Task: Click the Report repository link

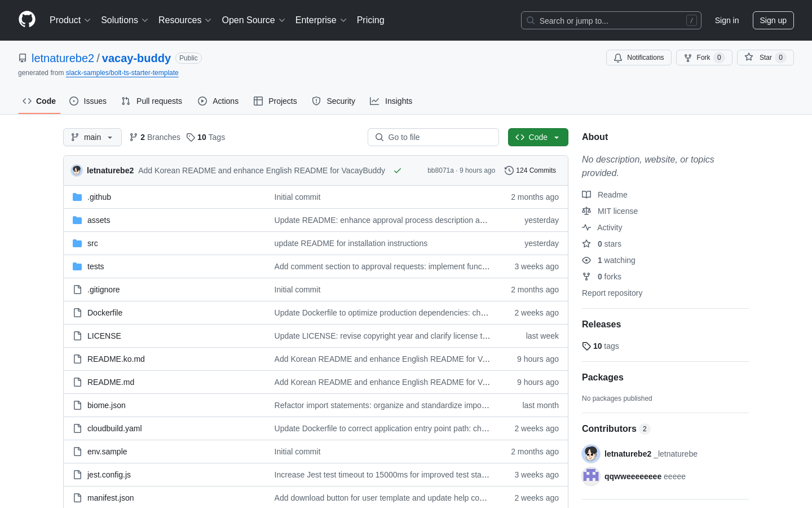Action: click(x=612, y=293)
